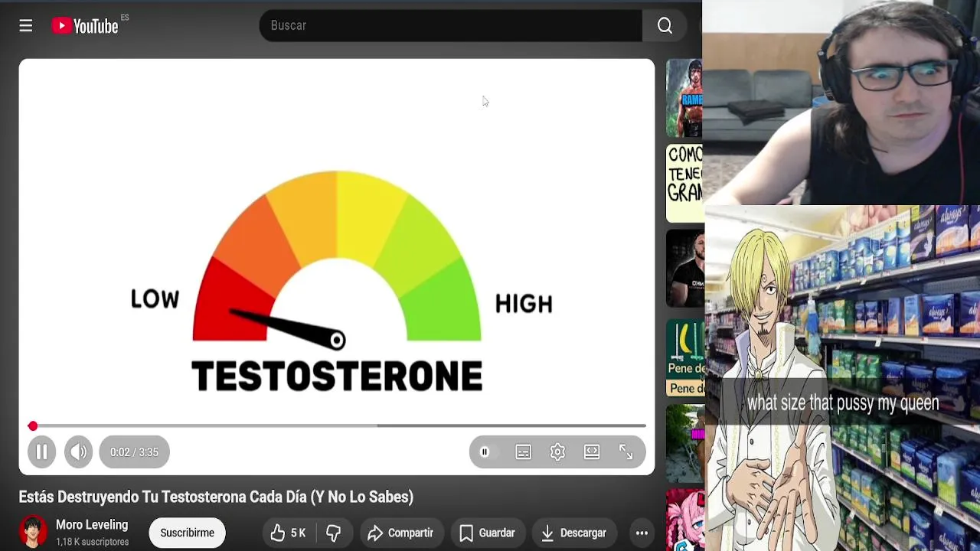
Task: Turn on subtitles with the captions icon
Action: click(523, 452)
